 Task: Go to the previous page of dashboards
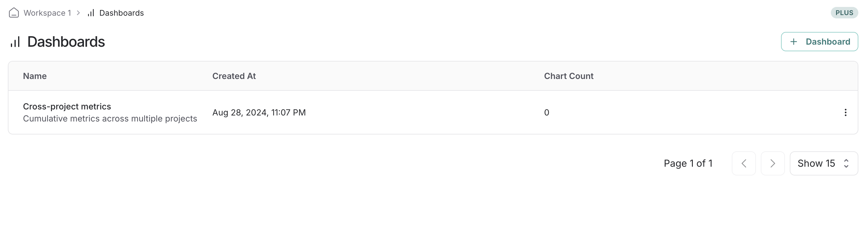click(x=743, y=163)
